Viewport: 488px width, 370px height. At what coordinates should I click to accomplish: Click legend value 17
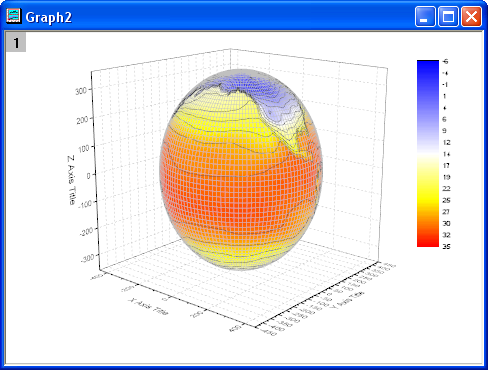[446, 165]
